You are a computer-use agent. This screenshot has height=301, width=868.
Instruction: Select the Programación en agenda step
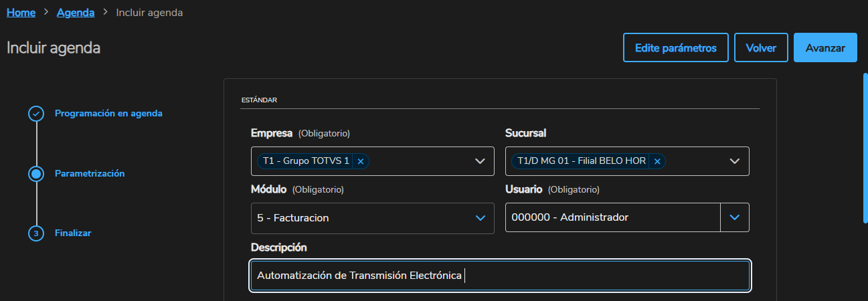108,114
